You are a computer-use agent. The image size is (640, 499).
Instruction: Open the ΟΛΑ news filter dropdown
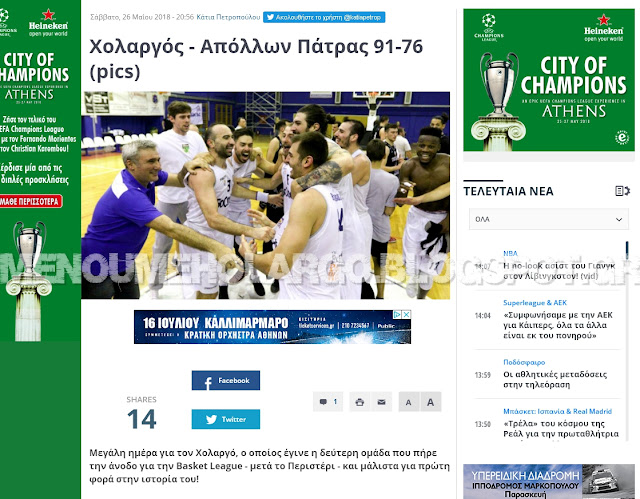pos(549,219)
